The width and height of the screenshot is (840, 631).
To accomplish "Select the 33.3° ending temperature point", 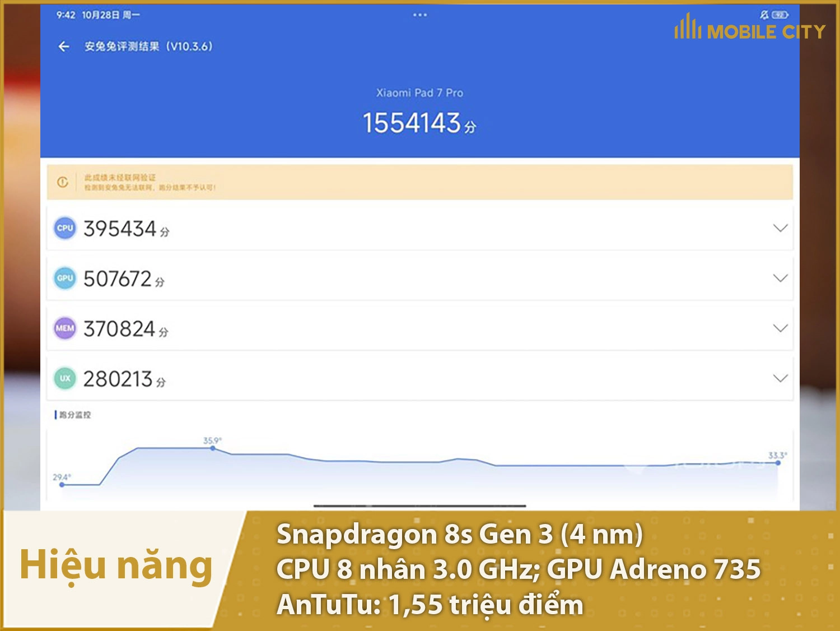I will coord(778,462).
